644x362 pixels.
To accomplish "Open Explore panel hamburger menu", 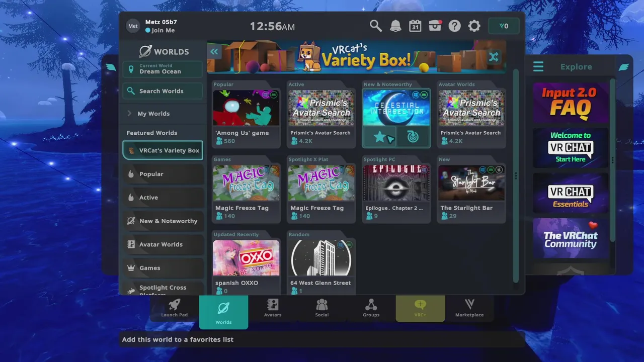I will pyautogui.click(x=538, y=66).
